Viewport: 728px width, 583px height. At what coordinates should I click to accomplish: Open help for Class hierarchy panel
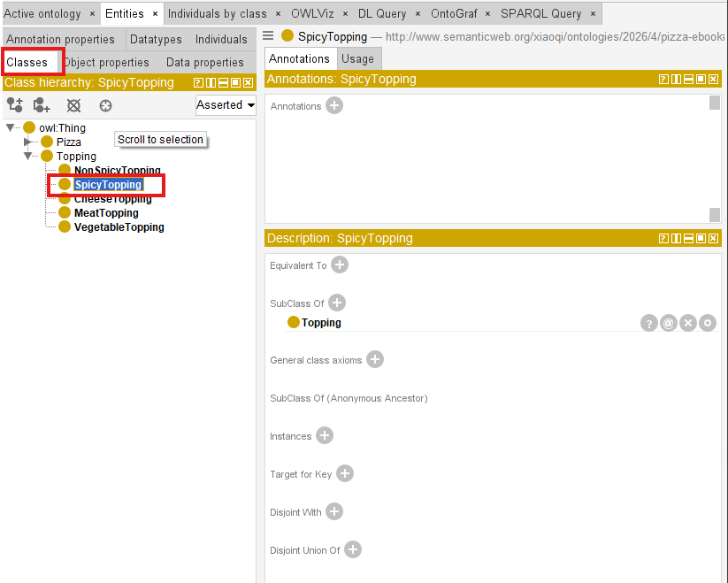pyautogui.click(x=198, y=82)
